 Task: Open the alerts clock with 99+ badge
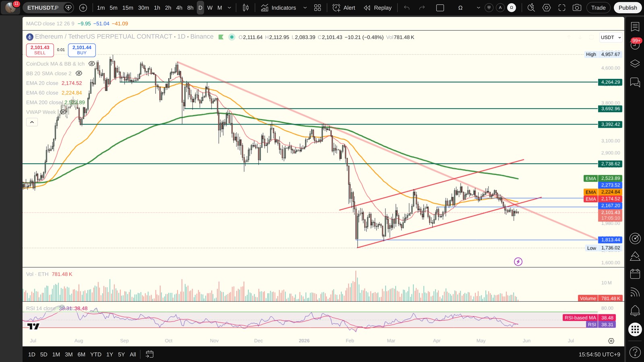635,44
